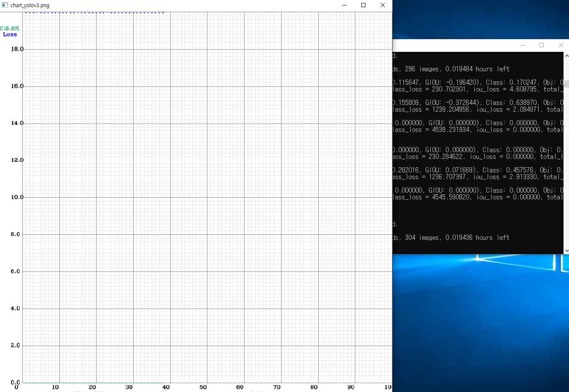The image size is (569, 392).
Task: Click console text 'Class: 0.638970'
Action: click(x=511, y=103)
